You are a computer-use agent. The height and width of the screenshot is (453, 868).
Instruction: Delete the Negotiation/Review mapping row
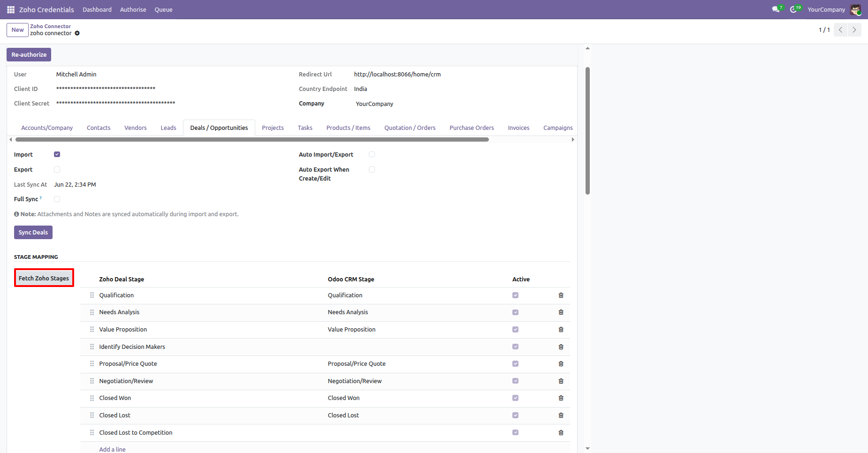click(561, 381)
